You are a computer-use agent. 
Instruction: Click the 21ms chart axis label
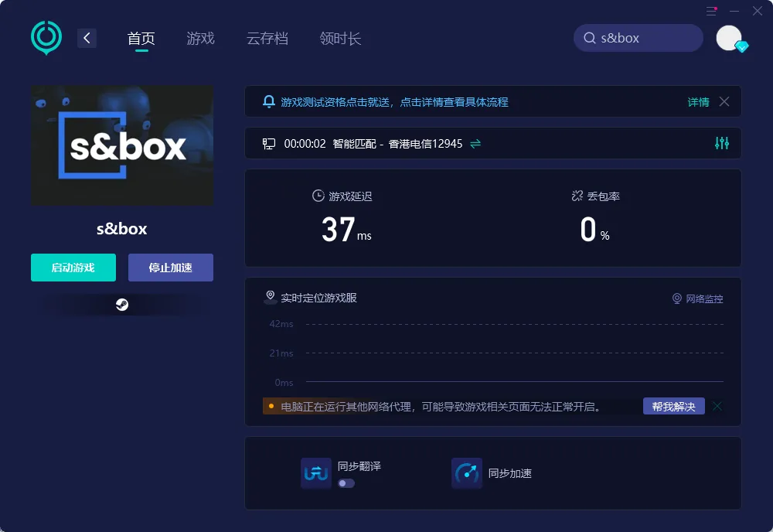tap(281, 353)
